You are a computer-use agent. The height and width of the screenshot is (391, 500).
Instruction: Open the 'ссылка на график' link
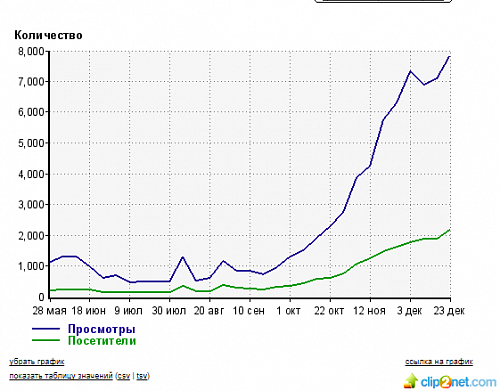439,362
